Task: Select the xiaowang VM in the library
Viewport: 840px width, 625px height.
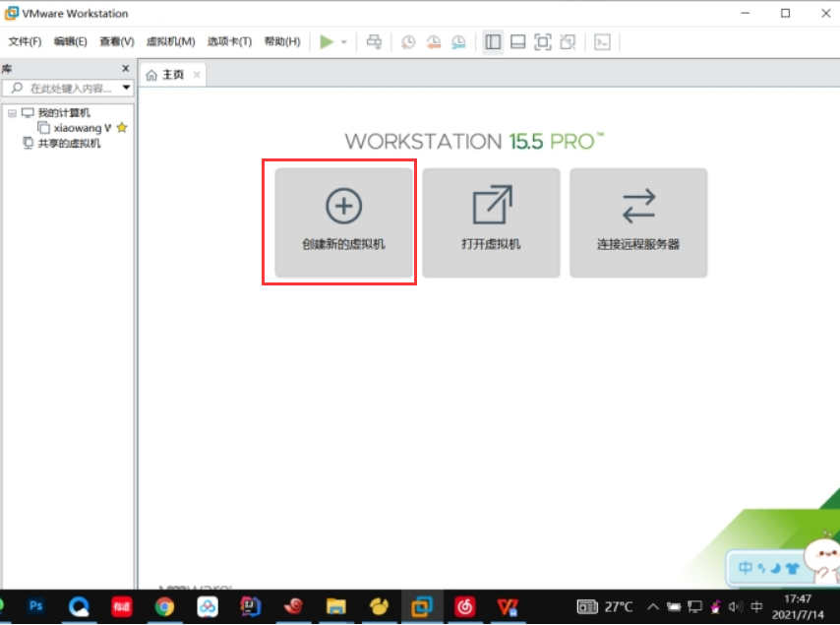Action: coord(82,128)
